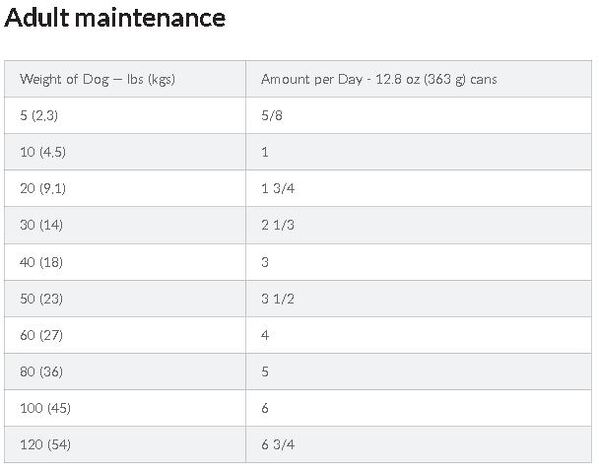Select the Amount per Day column header

point(418,79)
